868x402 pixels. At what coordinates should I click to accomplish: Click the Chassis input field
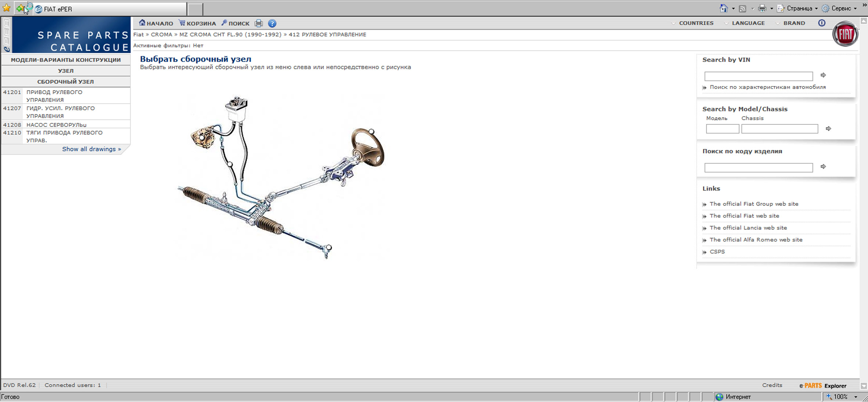click(x=779, y=129)
